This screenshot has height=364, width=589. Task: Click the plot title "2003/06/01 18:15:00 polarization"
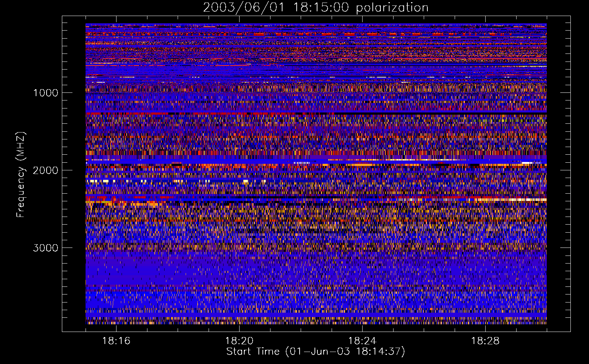pos(315,8)
